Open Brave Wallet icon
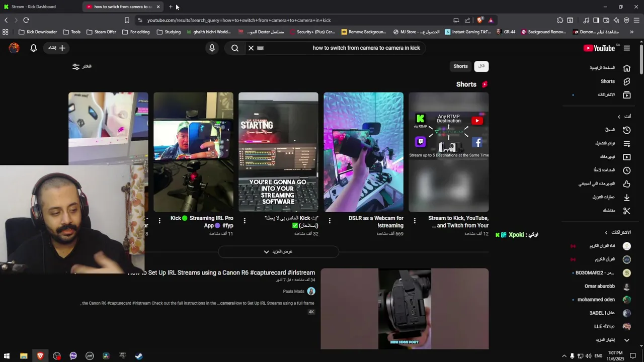This screenshot has height=362, width=644. tap(606, 20)
